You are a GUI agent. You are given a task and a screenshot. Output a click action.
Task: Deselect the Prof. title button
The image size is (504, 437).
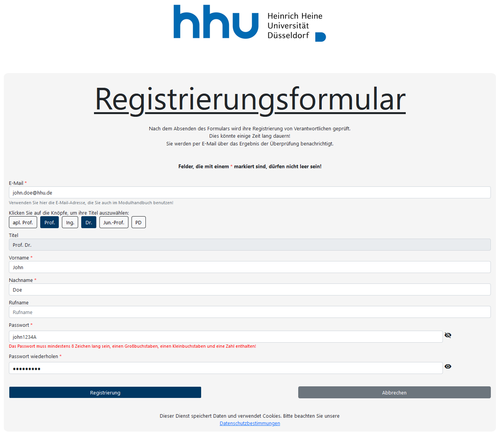[x=50, y=222]
